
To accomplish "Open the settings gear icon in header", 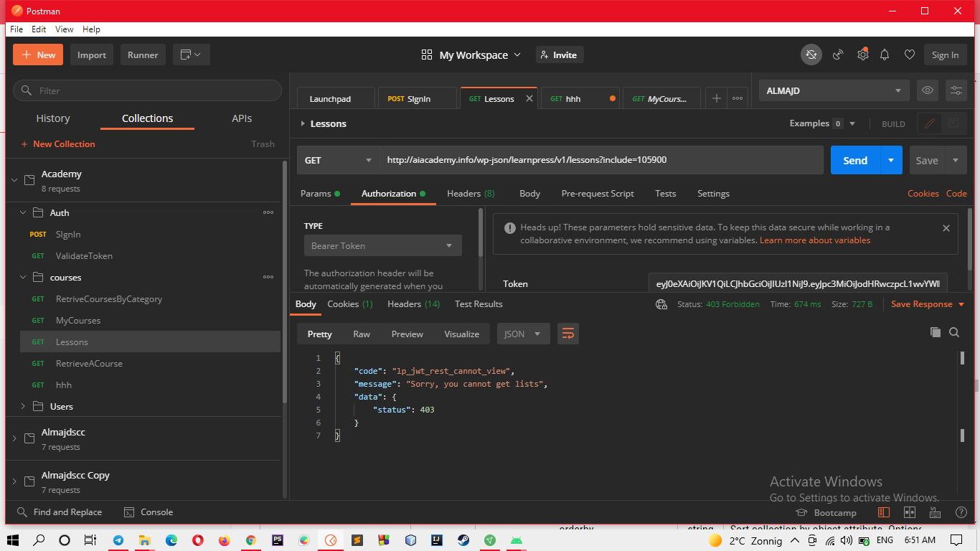I will [x=862, y=55].
